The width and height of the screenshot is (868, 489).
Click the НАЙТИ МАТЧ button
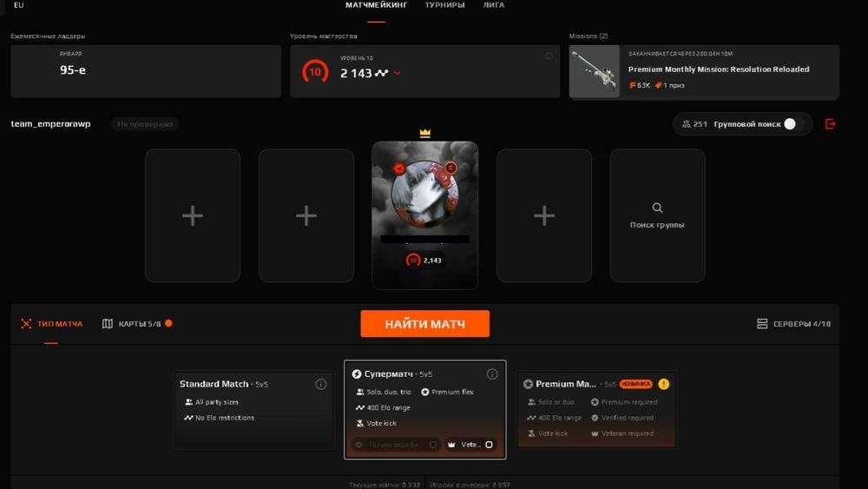[424, 323]
